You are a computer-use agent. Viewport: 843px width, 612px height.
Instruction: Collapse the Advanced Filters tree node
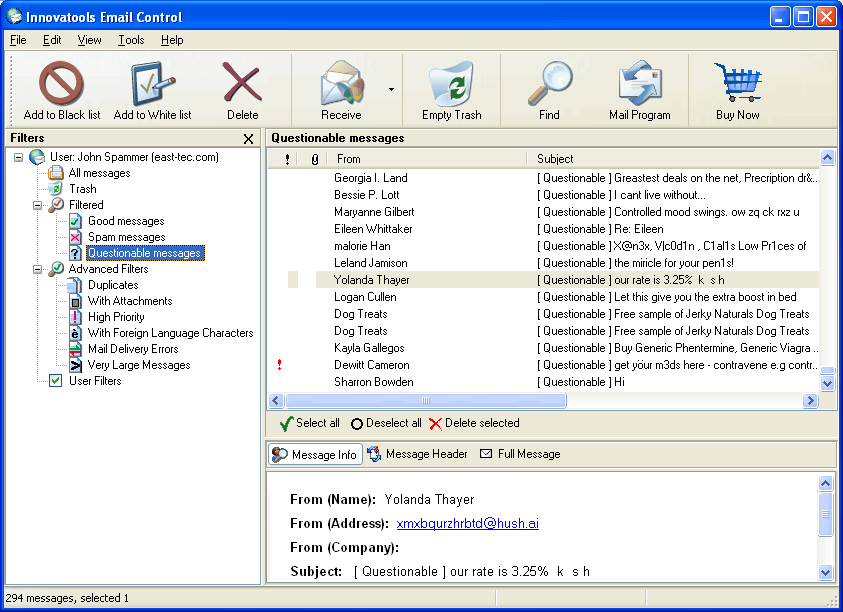[38, 269]
